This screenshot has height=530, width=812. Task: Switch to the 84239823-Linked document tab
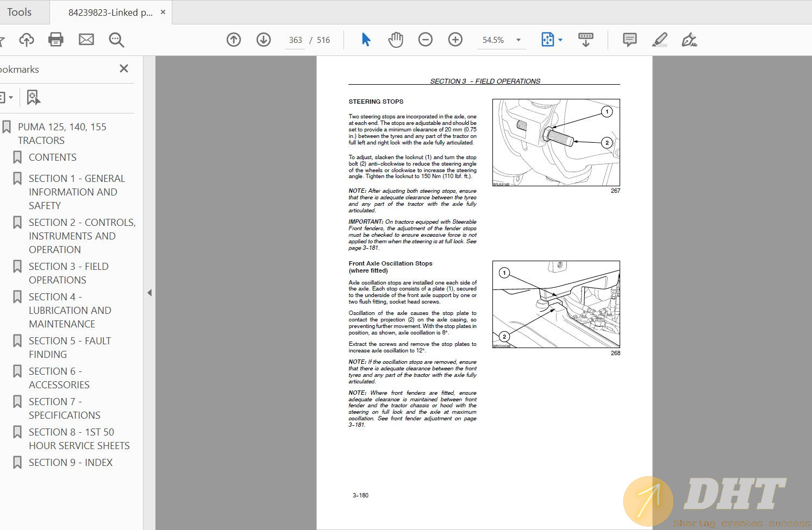(110, 12)
